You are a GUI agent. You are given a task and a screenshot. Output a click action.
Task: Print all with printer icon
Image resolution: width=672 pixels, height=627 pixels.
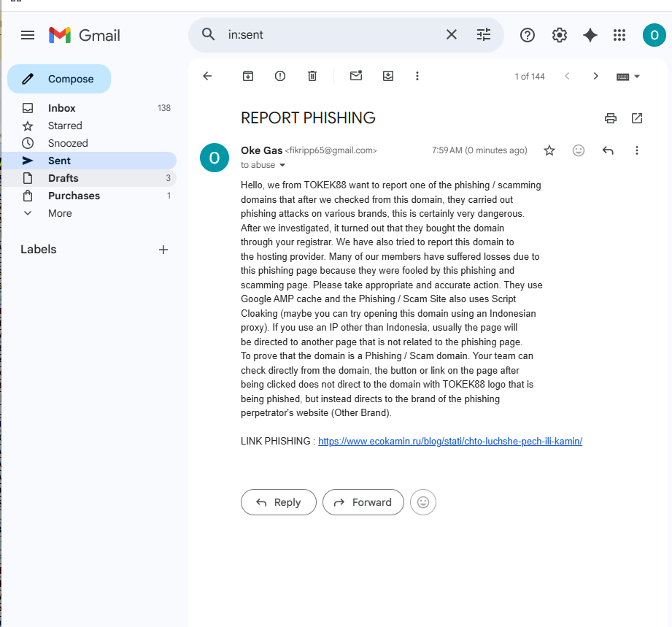[x=611, y=118]
